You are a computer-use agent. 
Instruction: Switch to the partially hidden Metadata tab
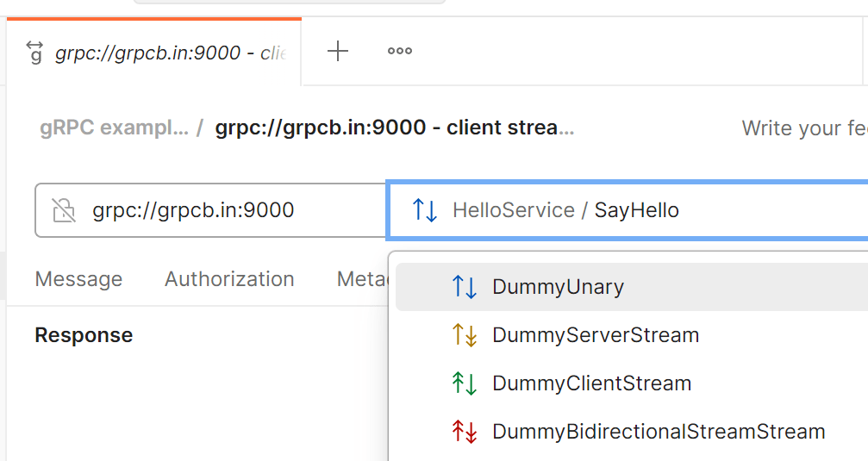(x=362, y=279)
